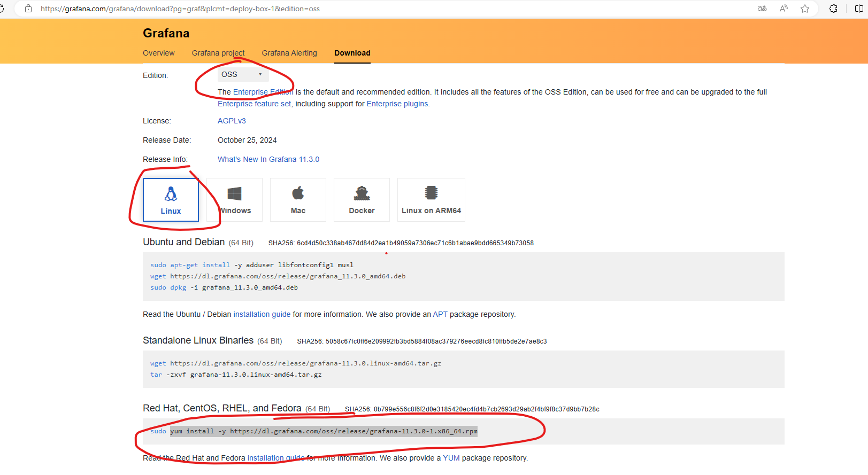868x475 pixels.
Task: Open the YUM package repository link
Action: click(x=451, y=458)
